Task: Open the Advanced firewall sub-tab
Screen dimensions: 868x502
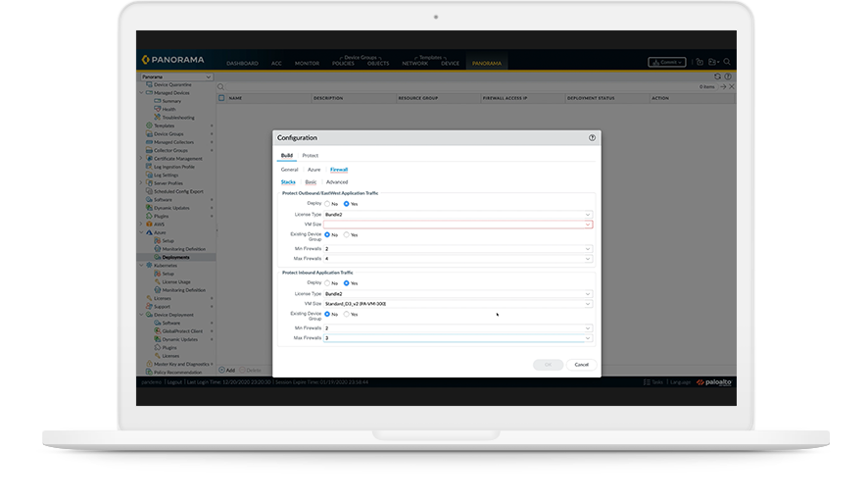Action: [x=337, y=182]
